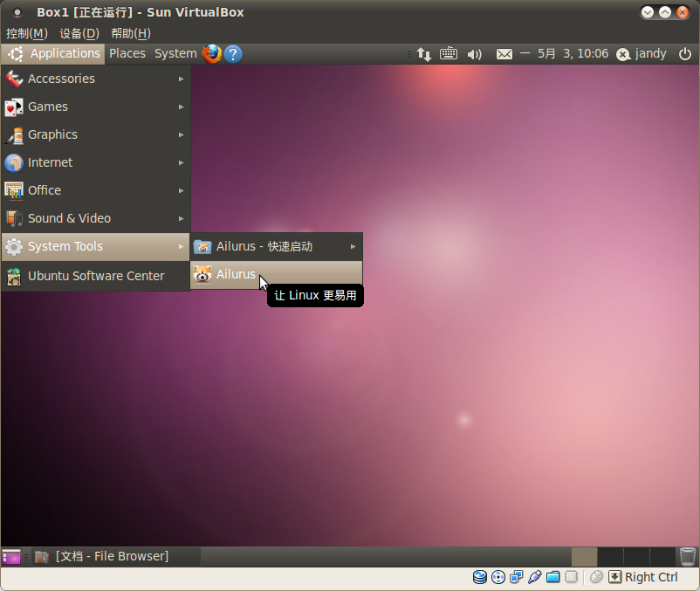The height and width of the screenshot is (591, 700).
Task: Expand the Accessories submenu arrow
Action: (182, 79)
